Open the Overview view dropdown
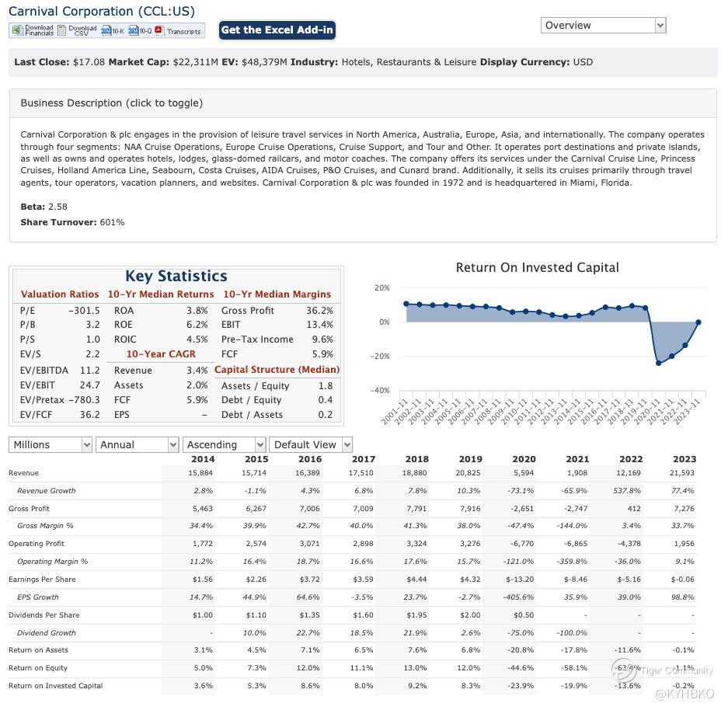The width and height of the screenshot is (728, 710). pyautogui.click(x=603, y=25)
